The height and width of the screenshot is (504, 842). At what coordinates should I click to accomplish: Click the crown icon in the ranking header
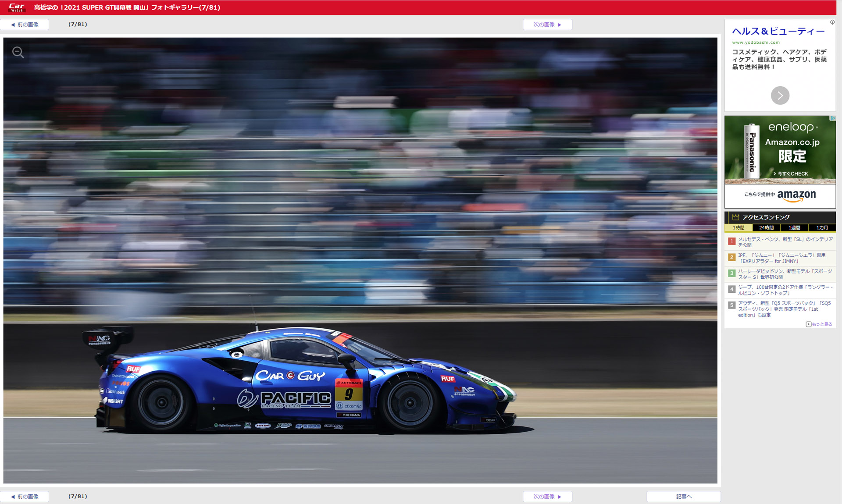(735, 217)
